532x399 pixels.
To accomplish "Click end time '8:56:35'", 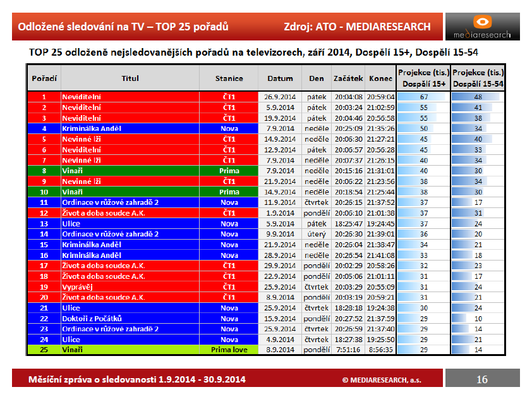I will 381,350.
